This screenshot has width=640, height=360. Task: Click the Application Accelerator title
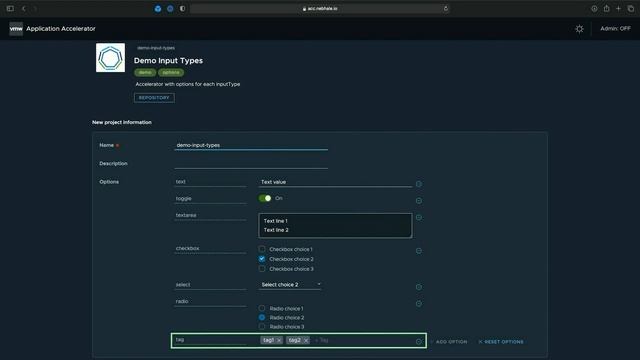tap(61, 29)
